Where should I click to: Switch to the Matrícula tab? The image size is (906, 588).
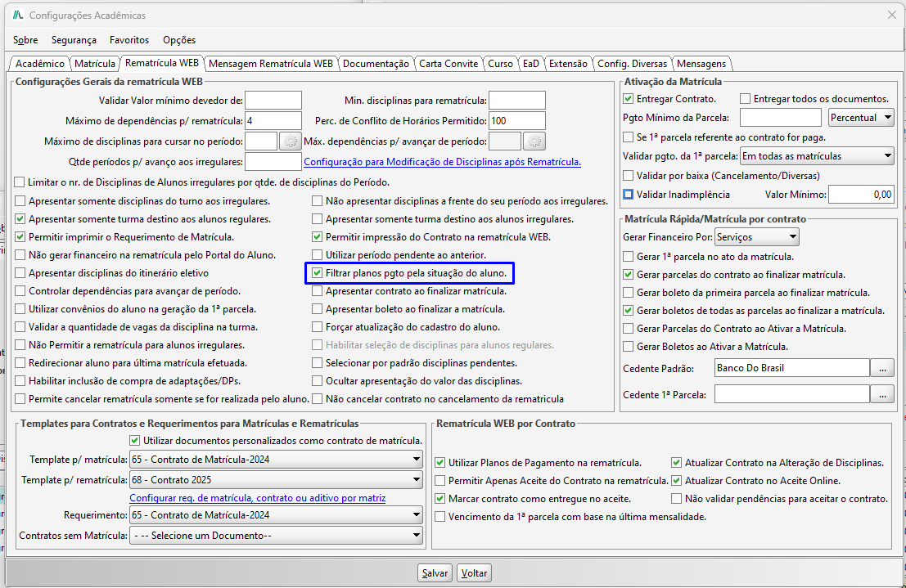click(x=95, y=64)
